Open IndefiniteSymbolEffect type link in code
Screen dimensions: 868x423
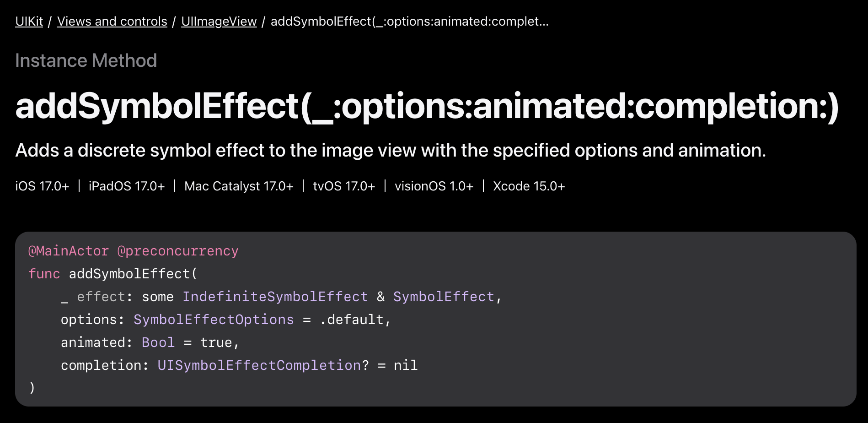click(275, 297)
